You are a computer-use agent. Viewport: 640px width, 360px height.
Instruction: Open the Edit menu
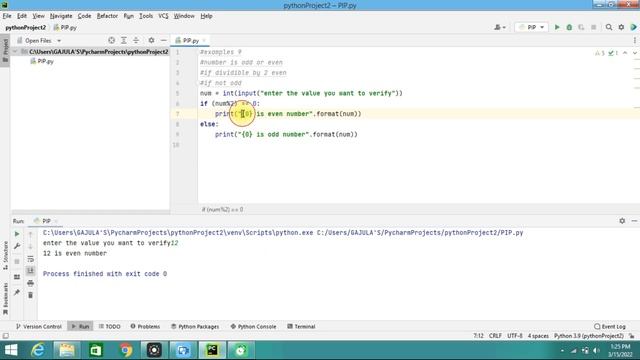[x=22, y=16]
